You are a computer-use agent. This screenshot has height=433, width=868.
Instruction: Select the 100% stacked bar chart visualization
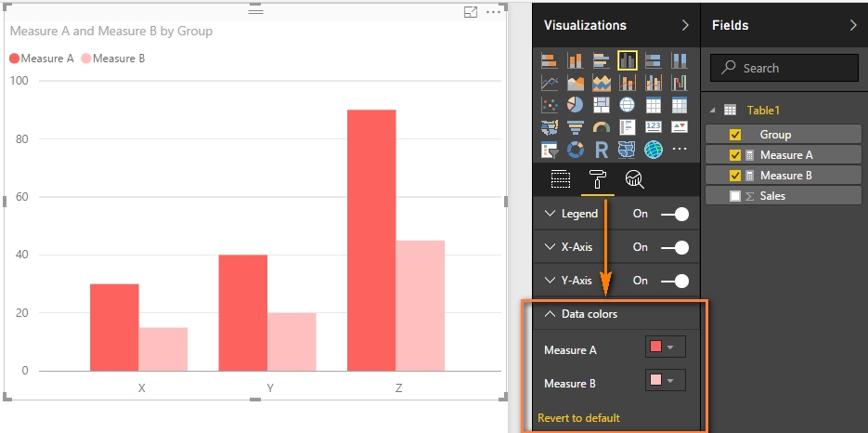point(654,60)
